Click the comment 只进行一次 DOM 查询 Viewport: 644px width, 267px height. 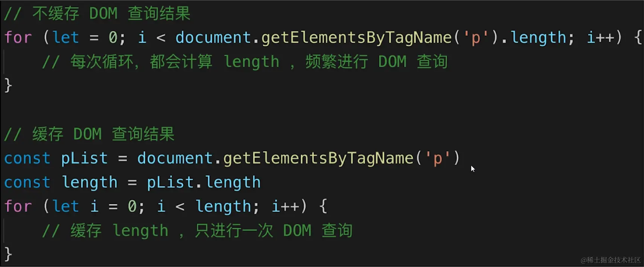coord(197,231)
